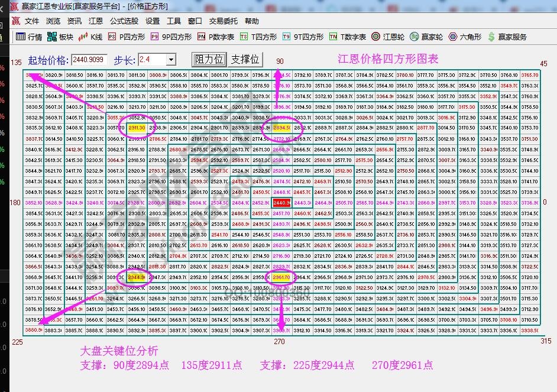Screen dimensions: 557x392
Task: Open the 江恩 menu
Action: pos(95,21)
